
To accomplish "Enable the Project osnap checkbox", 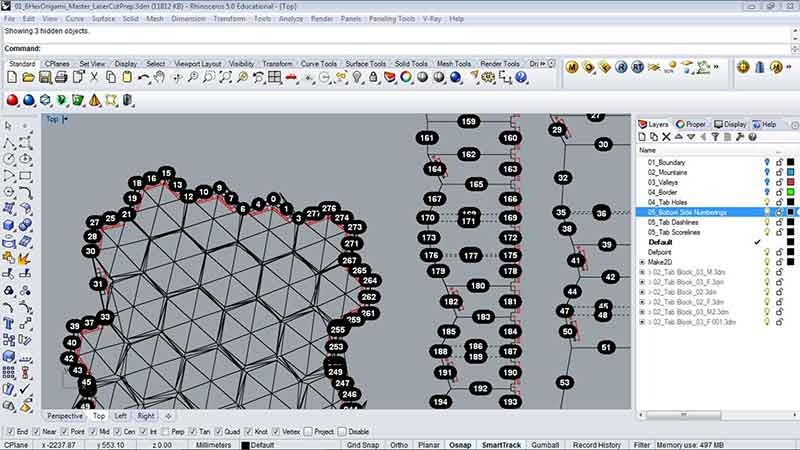I will (308, 432).
